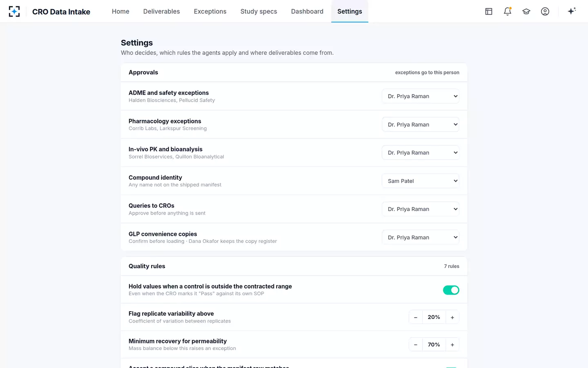Click the 'Settings' page heading
This screenshot has width=588, height=368.
(x=137, y=43)
